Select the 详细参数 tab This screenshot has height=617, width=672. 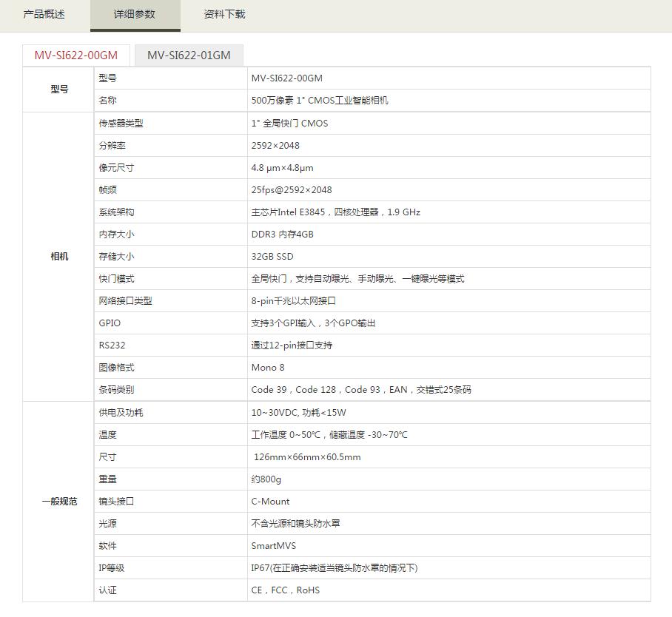(x=135, y=14)
